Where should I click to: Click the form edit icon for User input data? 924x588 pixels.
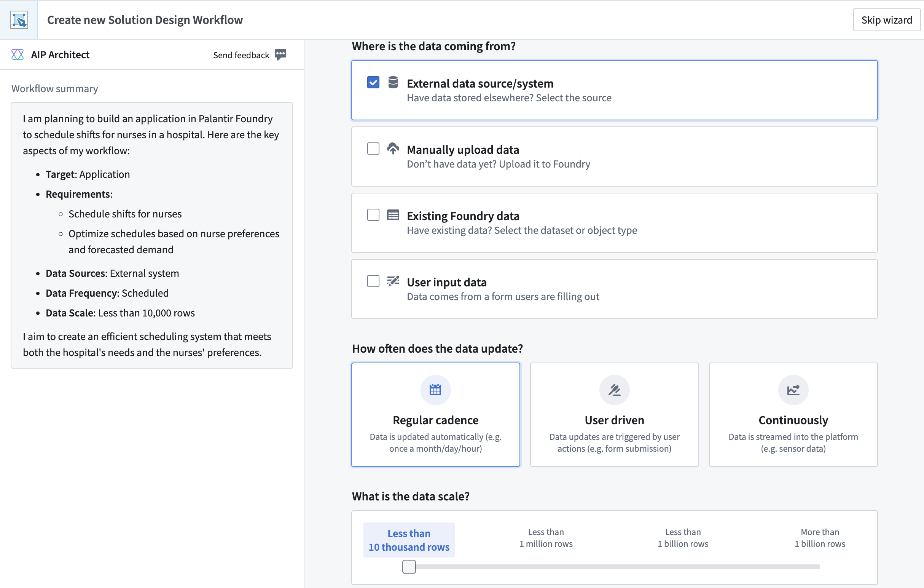click(x=393, y=281)
